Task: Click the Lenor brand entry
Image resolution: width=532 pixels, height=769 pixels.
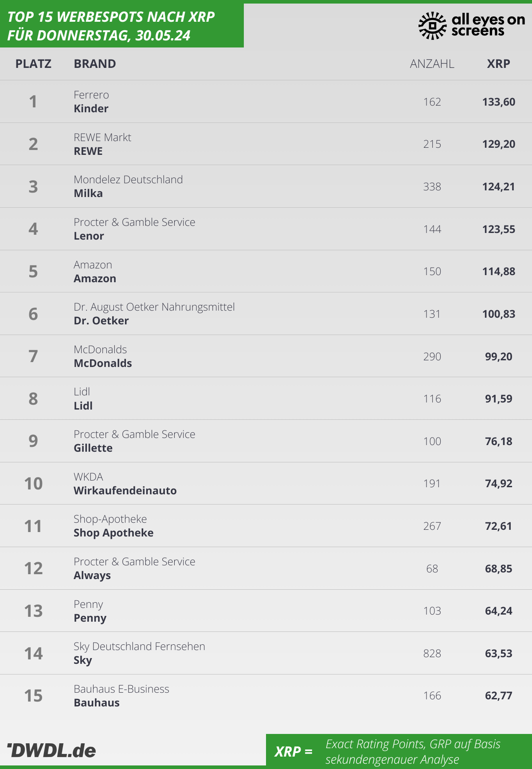Action: pyautogui.click(x=89, y=236)
